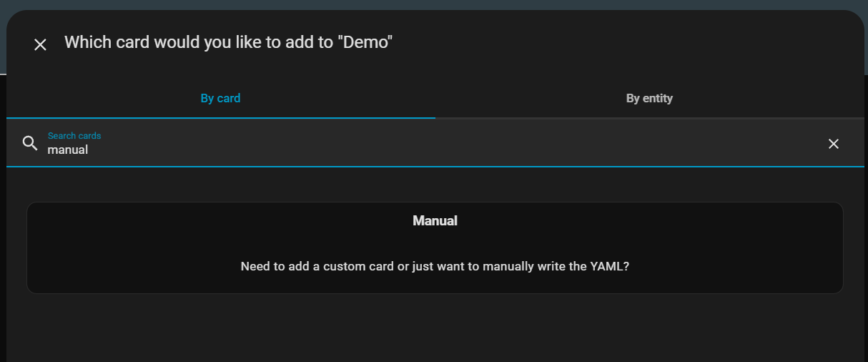Click the custom card YAML description text
868x362 pixels.
pyautogui.click(x=435, y=266)
